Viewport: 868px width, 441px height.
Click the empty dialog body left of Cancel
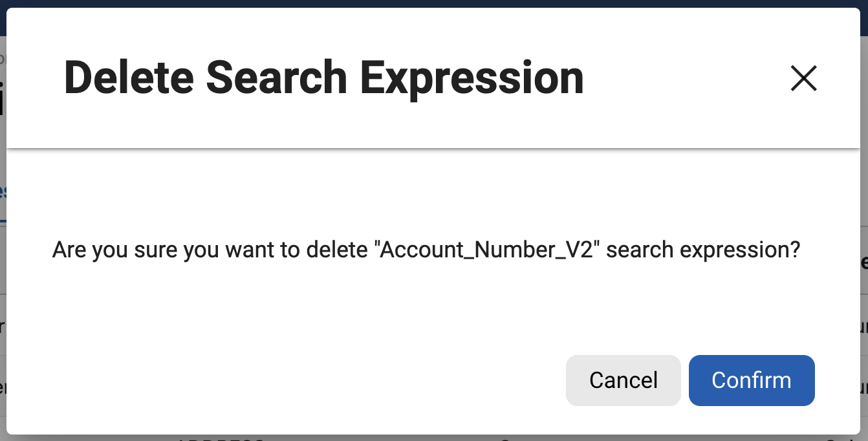[x=291, y=380]
